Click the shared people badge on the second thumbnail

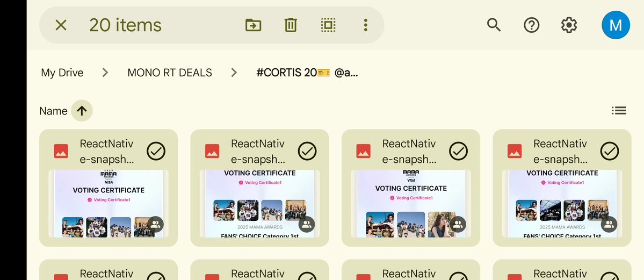pos(307,225)
